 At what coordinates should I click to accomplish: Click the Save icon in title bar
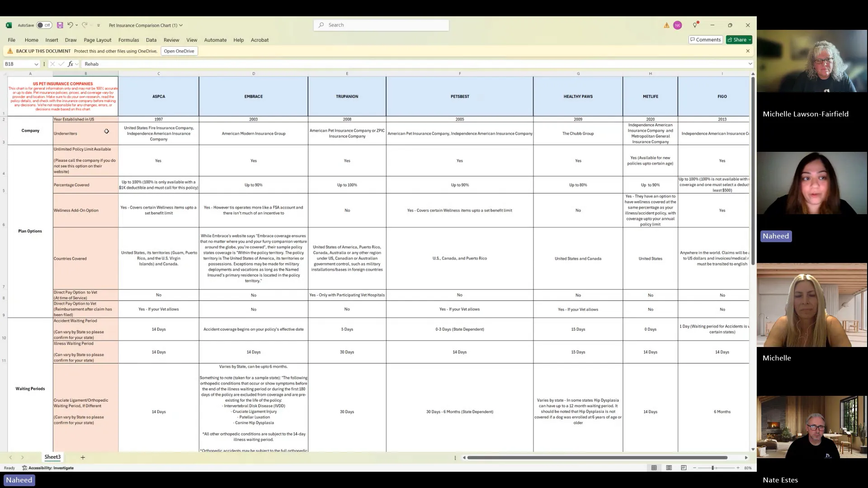click(x=60, y=25)
